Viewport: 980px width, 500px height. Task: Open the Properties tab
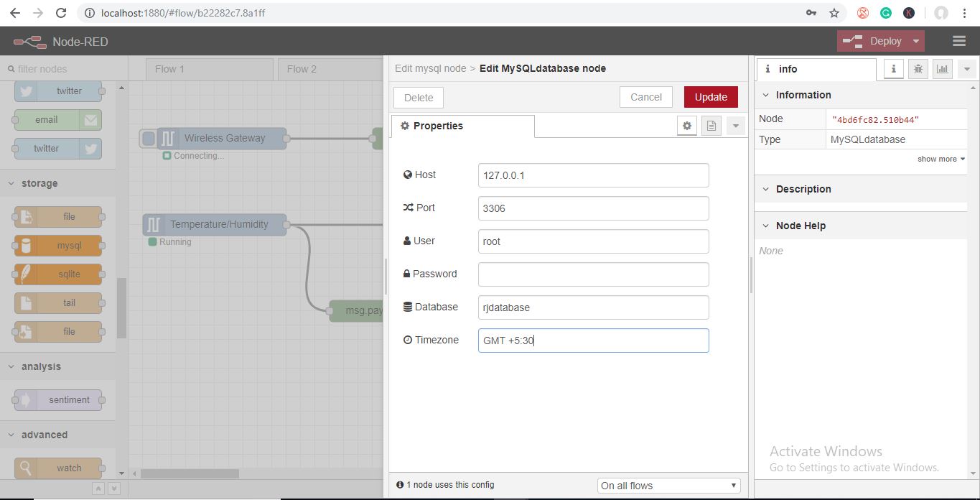click(462, 126)
